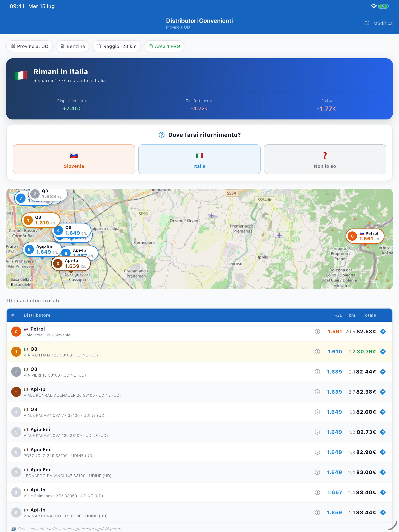
Task: Get directions to Agip Eni Palmanova 129
Action: 383,432
